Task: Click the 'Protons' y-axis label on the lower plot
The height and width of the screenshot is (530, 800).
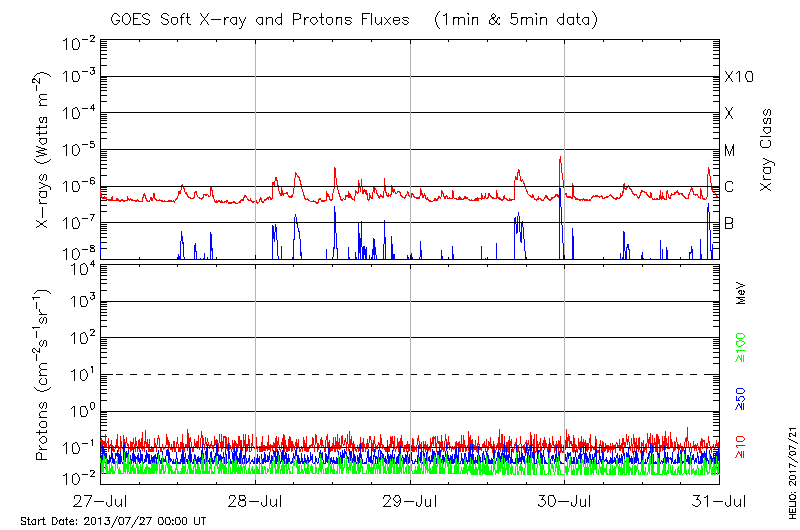Action: coord(43,375)
